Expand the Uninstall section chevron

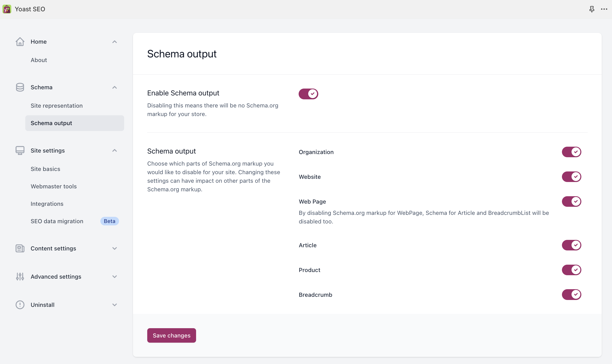tap(115, 305)
